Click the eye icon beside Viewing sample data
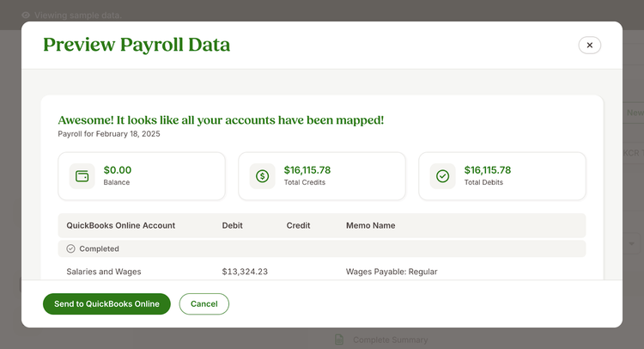The height and width of the screenshot is (349, 644). [26, 15]
